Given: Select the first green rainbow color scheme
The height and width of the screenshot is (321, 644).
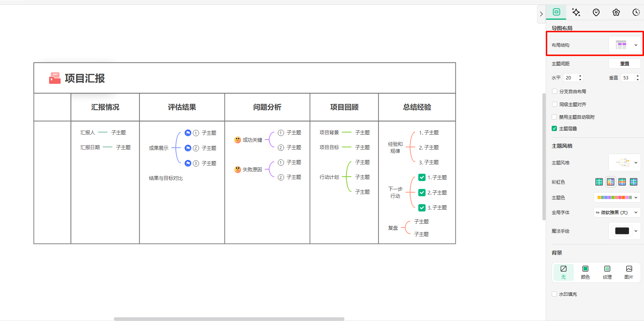Looking at the screenshot, I should tap(599, 182).
